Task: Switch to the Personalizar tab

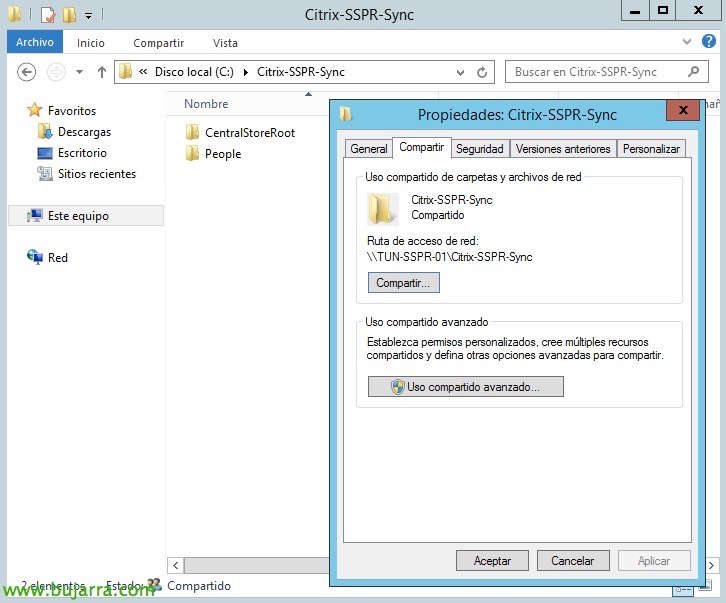Action: point(651,149)
